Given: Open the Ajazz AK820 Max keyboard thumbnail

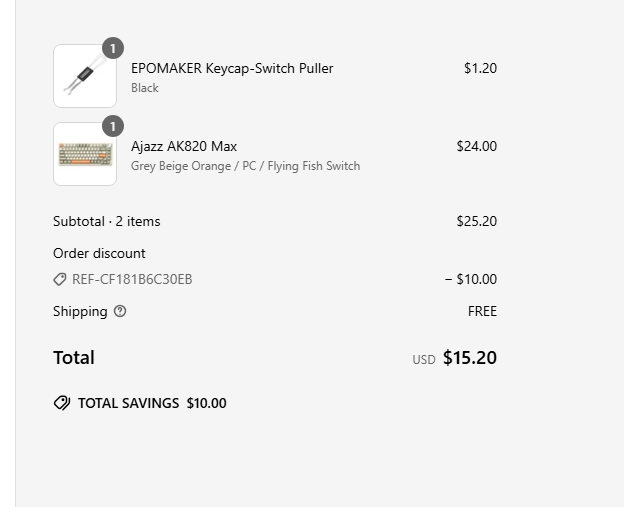Looking at the screenshot, I should pos(85,154).
